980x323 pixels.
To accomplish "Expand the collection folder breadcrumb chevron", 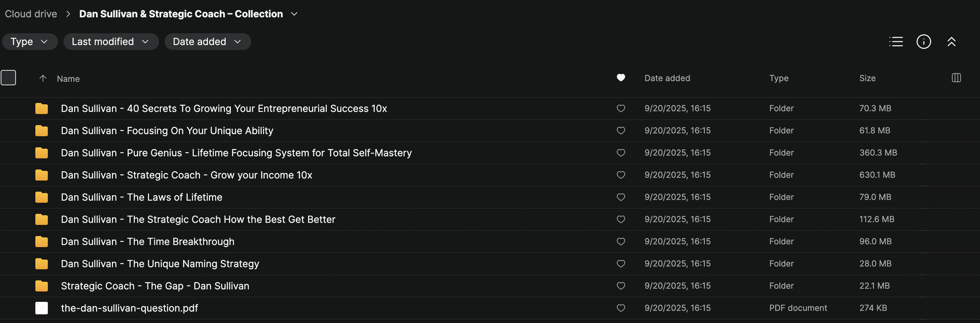I will 294,14.
